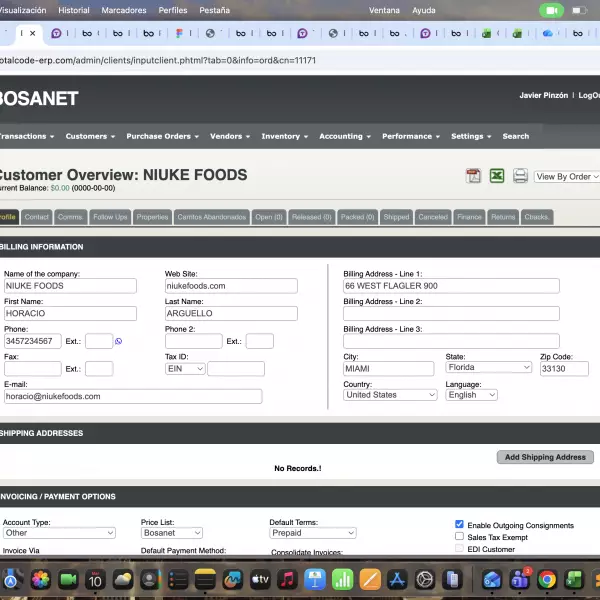Open the Returns tab
Screen dimensions: 600x600
(503, 217)
